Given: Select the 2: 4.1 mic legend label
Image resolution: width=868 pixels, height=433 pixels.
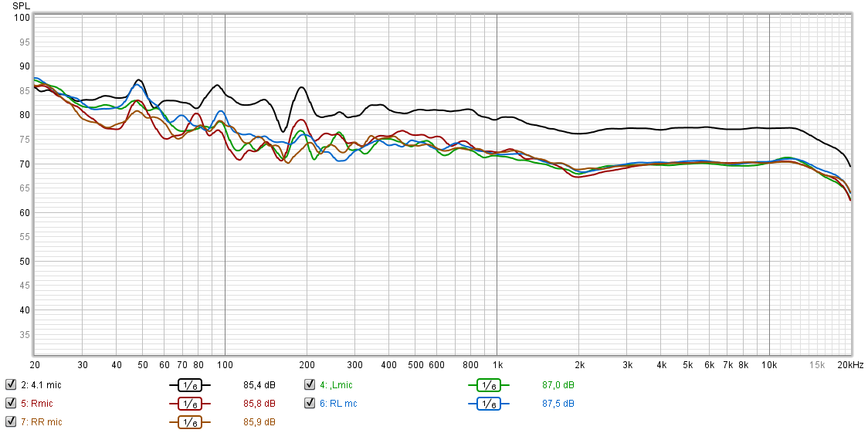Looking at the screenshot, I should click(x=42, y=385).
